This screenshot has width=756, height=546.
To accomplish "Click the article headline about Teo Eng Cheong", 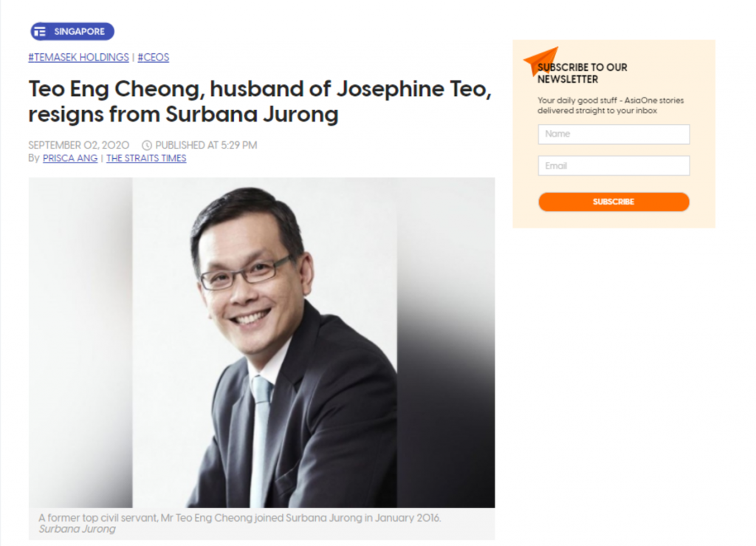I will point(260,101).
